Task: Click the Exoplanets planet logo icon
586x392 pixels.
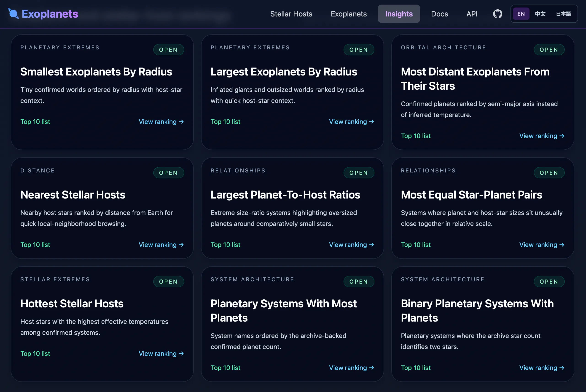Action: pos(13,13)
